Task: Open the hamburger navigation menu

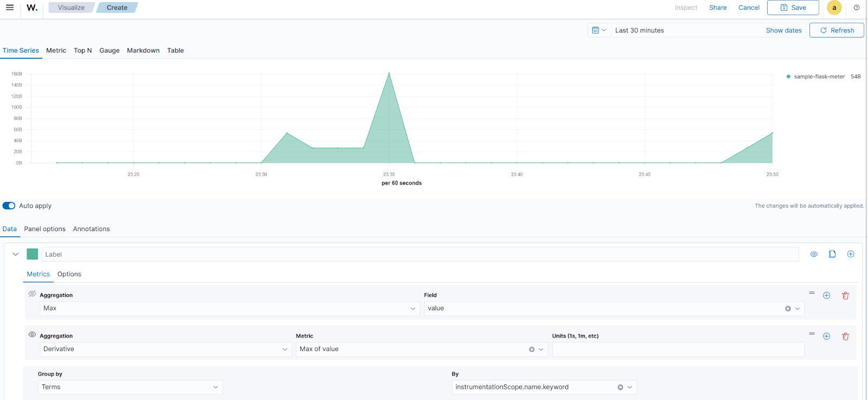Action: [10, 8]
